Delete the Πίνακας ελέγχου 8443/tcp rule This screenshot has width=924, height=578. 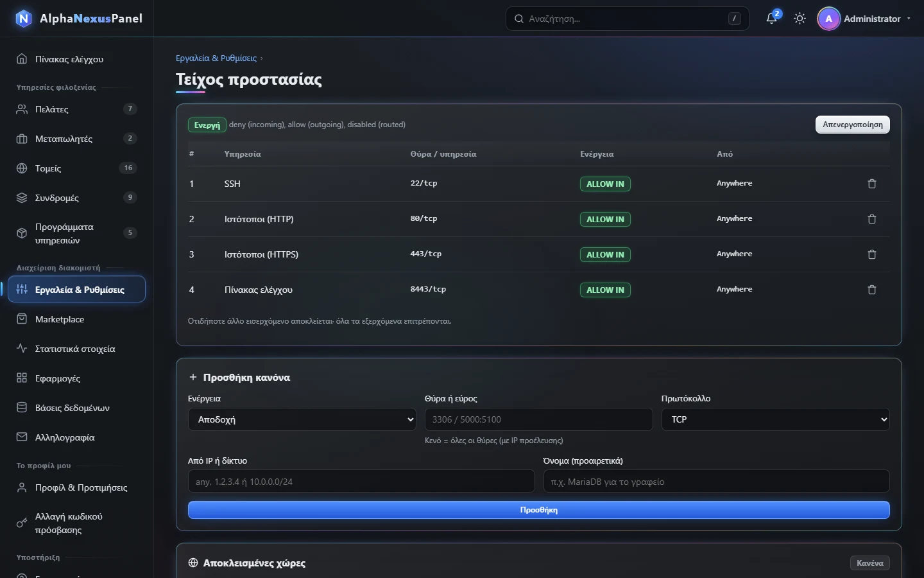(x=872, y=290)
